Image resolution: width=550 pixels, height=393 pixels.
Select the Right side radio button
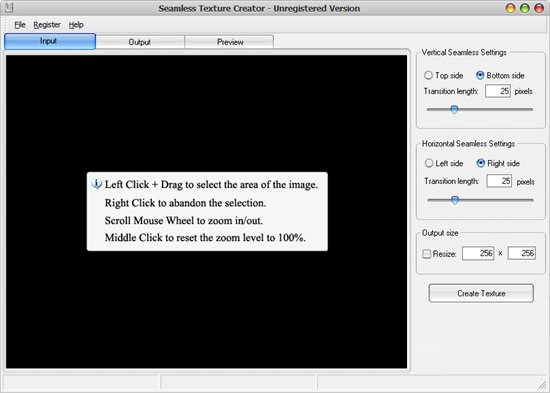pyautogui.click(x=481, y=163)
